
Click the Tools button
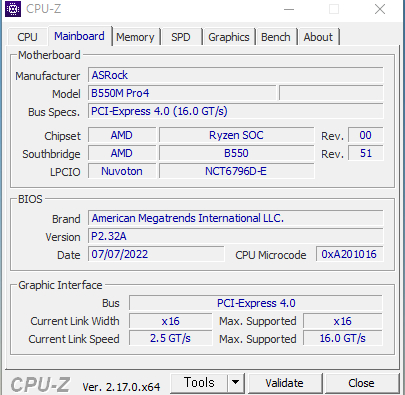199,383
